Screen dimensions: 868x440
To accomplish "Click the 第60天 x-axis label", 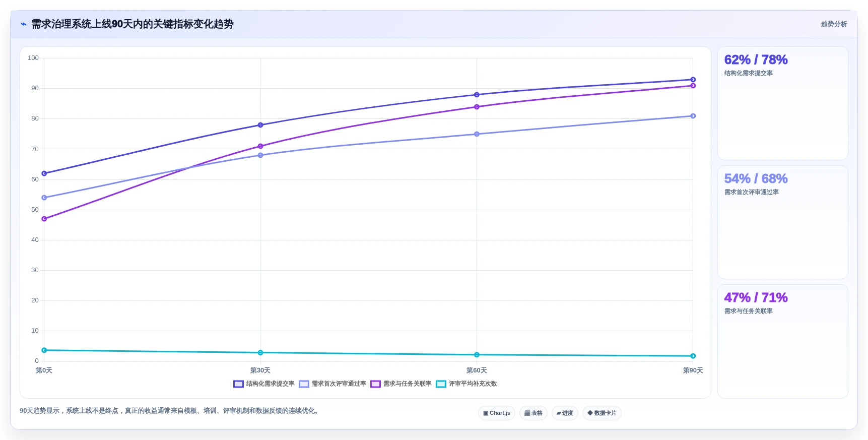I will [477, 370].
